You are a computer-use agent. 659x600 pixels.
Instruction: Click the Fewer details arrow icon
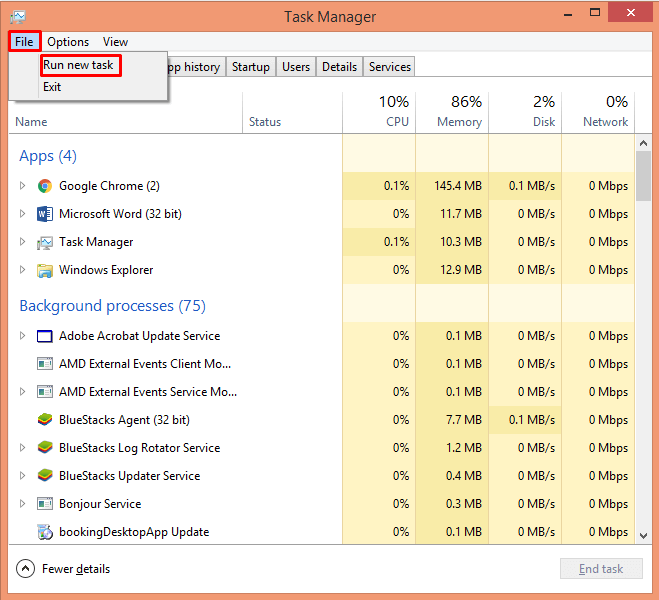[26, 569]
